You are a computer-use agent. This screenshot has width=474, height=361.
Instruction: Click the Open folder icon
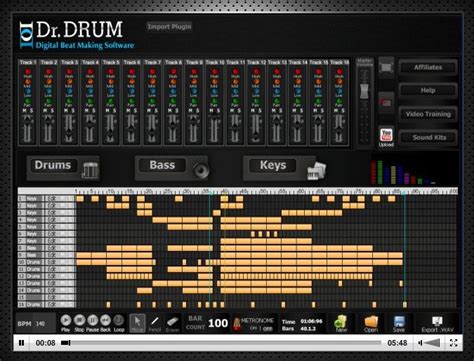tap(371, 322)
